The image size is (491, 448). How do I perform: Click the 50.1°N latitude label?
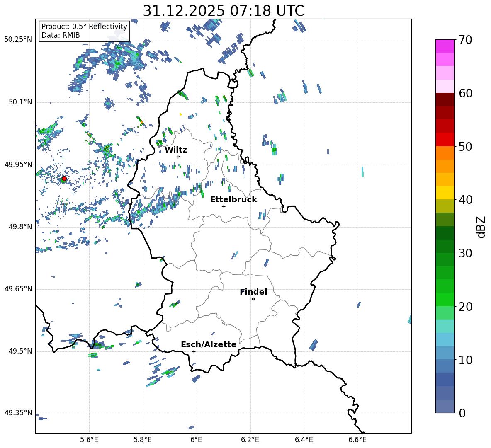coord(20,102)
